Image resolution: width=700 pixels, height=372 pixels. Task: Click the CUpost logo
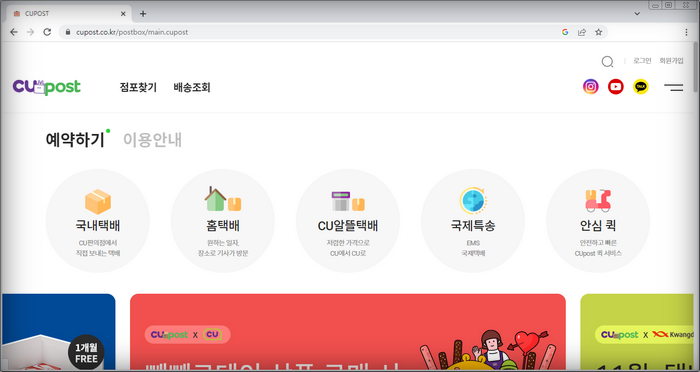[46, 87]
